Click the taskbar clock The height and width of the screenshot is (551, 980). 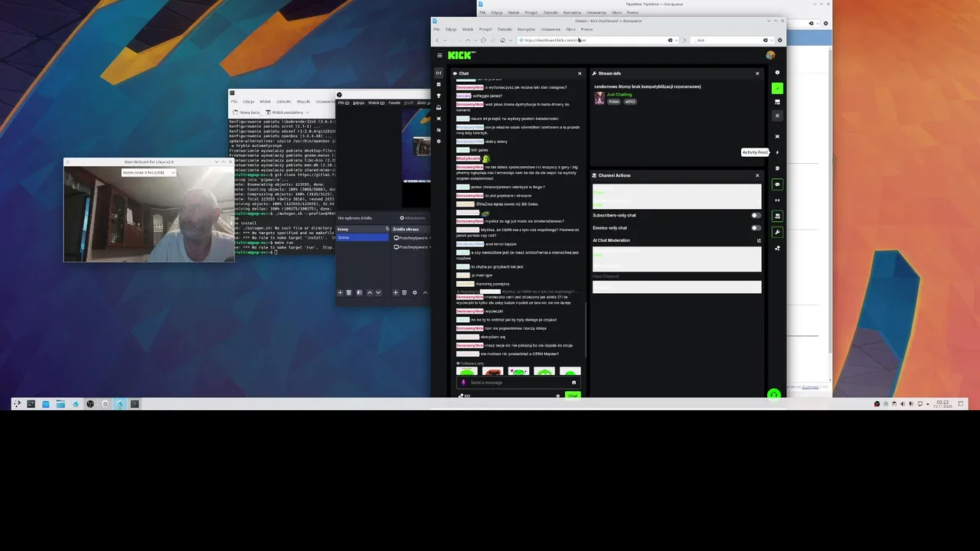942,404
